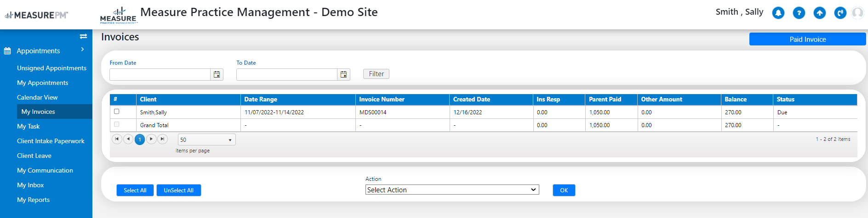Open My Appointments in sidebar
The height and width of the screenshot is (218, 868).
click(x=42, y=83)
